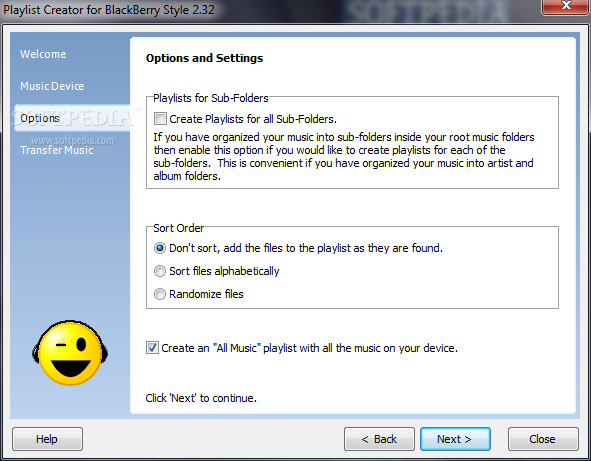Screen dimensions: 591x461
Task: Go back with the < Back button
Action: pos(379,439)
